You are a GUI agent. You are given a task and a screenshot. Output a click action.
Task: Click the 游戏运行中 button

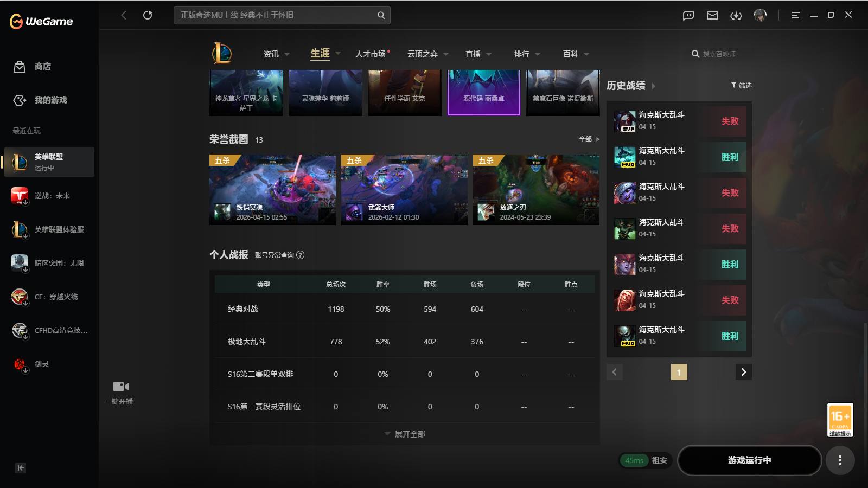(749, 460)
